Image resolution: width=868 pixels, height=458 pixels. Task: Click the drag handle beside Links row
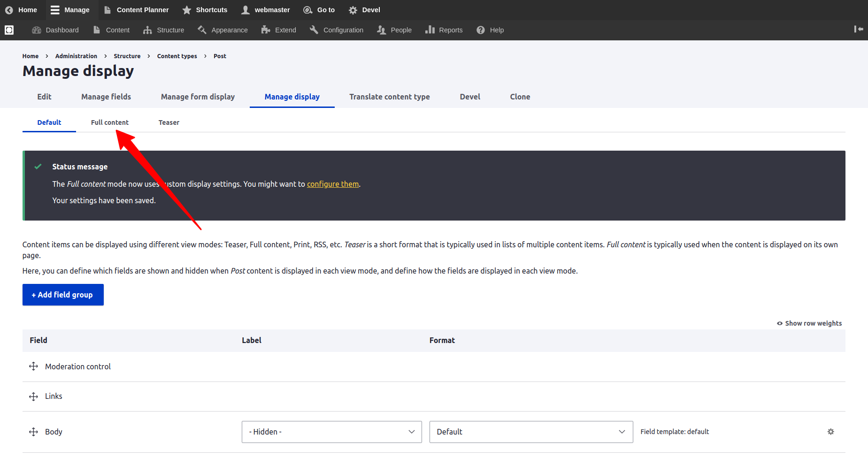[x=33, y=397]
